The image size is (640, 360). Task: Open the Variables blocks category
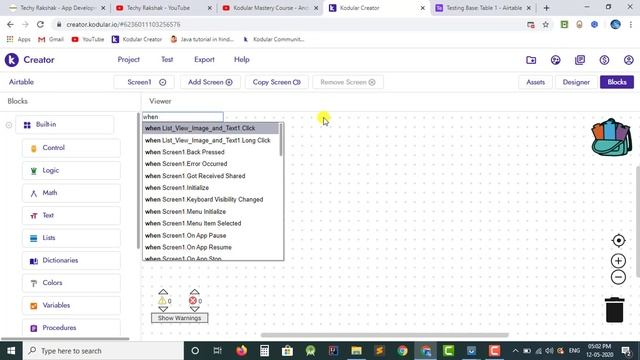(71, 305)
